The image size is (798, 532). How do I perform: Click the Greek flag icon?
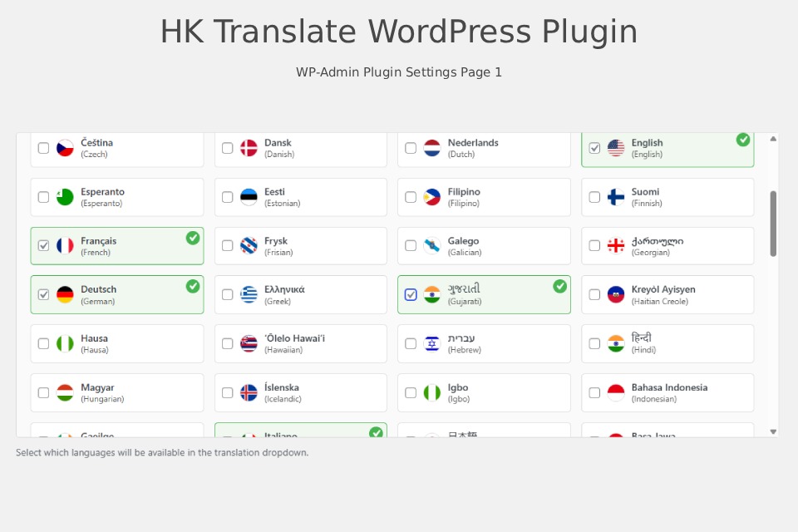(x=249, y=295)
